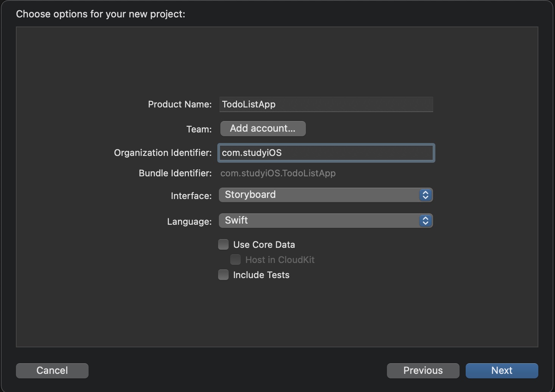Enable the Include Tests checkbox
Viewport: 555px width, 392px height.
(223, 275)
